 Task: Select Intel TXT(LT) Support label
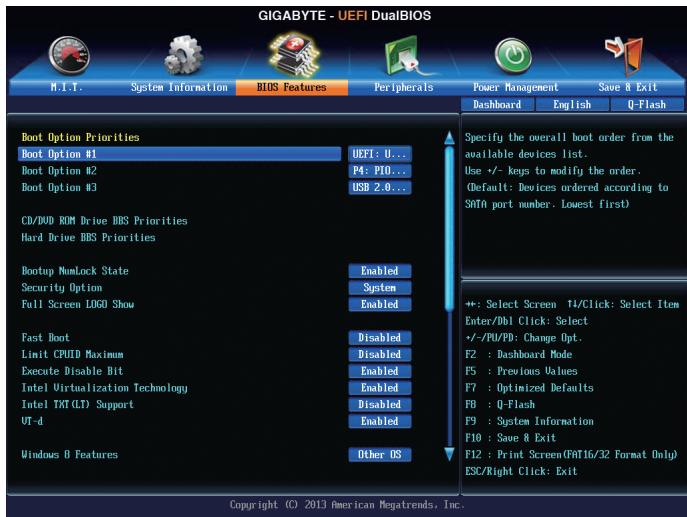(78, 404)
